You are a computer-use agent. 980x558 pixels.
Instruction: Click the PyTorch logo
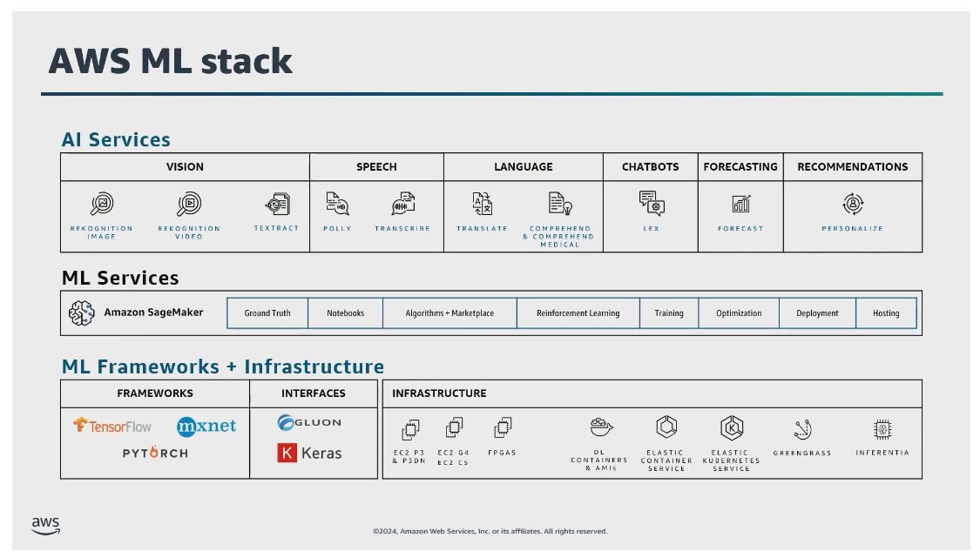click(x=155, y=453)
